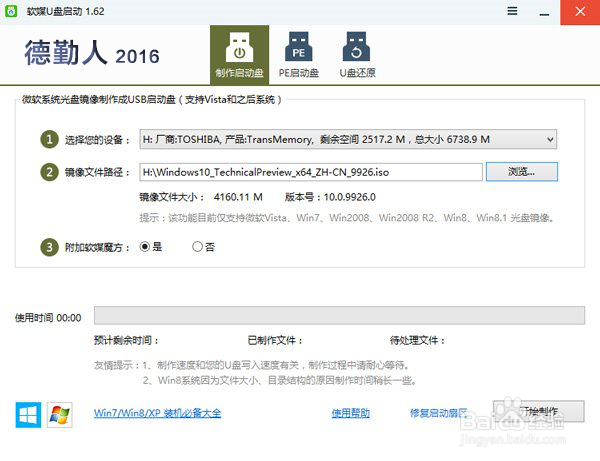Click the 德勤人 2016 logo text

tap(92, 53)
